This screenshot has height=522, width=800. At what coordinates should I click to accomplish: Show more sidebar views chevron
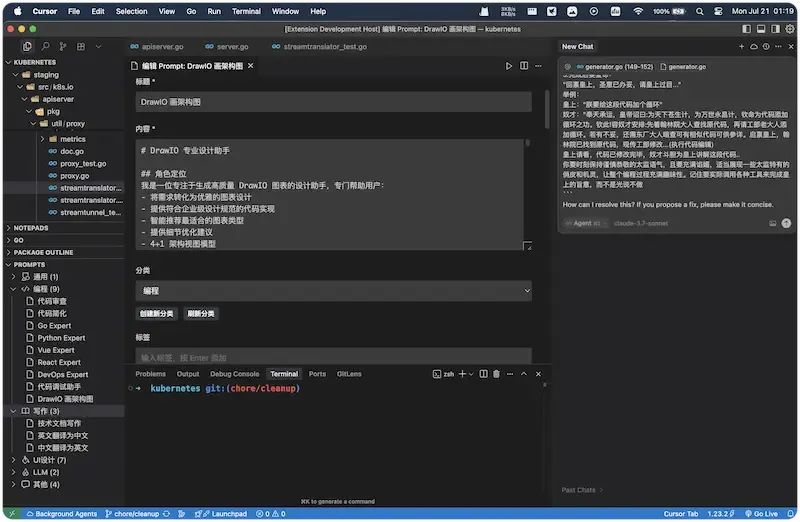(x=98, y=46)
